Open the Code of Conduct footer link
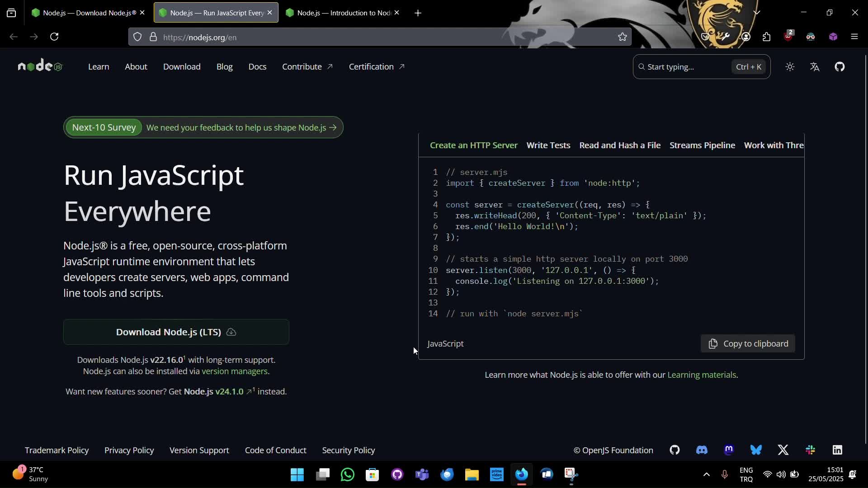 click(x=275, y=450)
